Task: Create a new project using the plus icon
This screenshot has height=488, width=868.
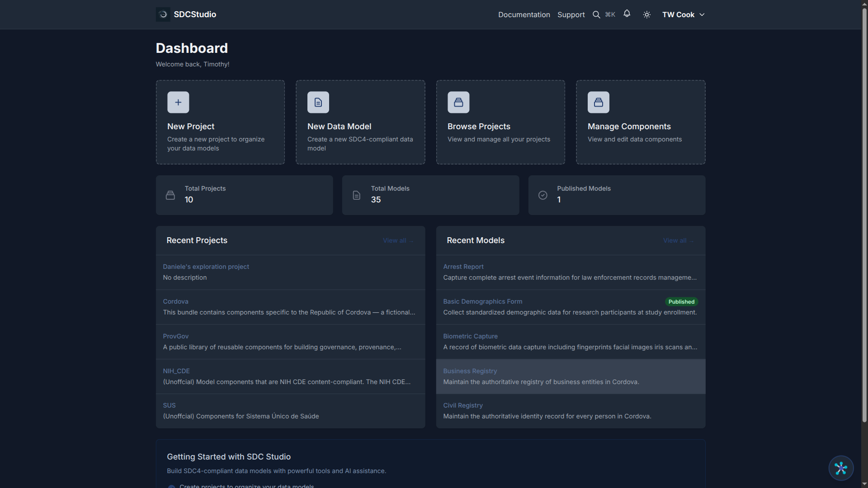Action: [178, 102]
